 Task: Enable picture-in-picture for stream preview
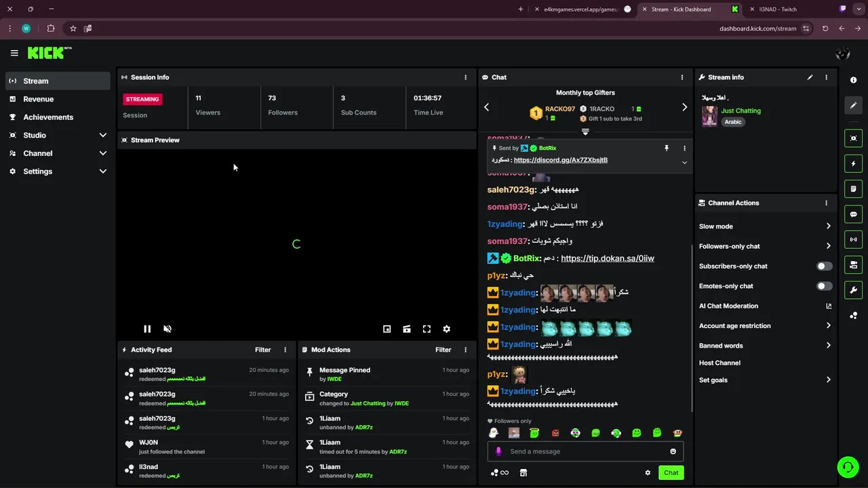(x=387, y=329)
